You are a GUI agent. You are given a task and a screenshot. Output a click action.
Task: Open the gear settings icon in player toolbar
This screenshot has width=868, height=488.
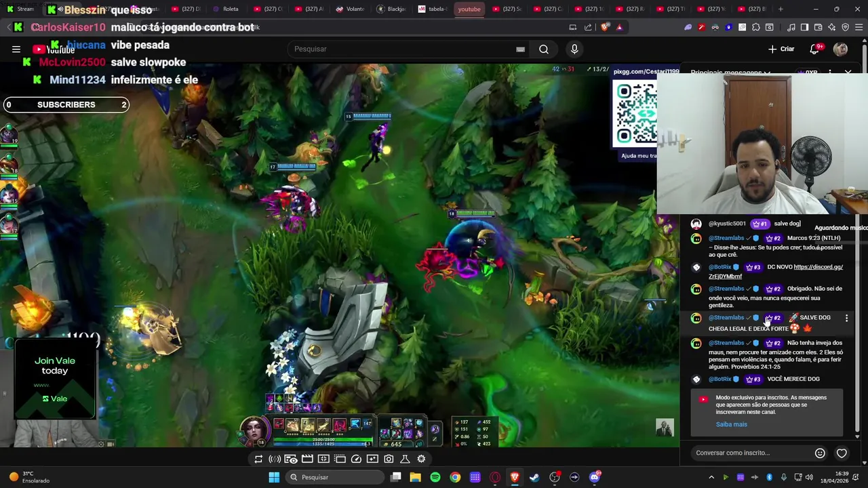click(x=421, y=459)
